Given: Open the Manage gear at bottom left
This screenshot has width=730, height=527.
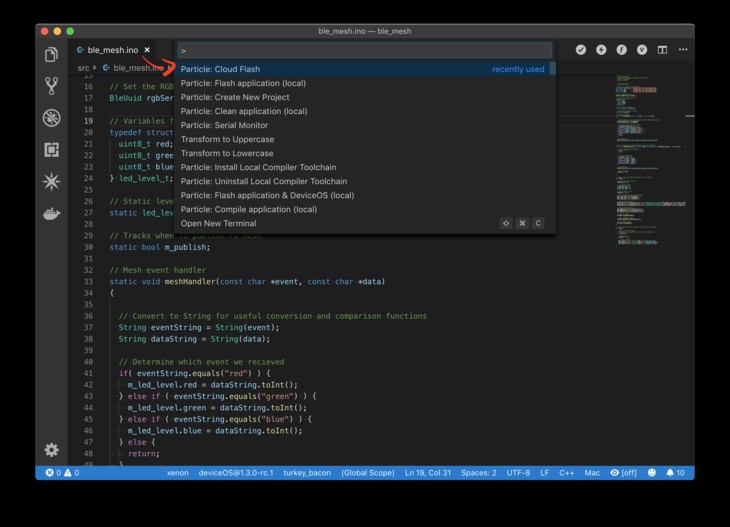Looking at the screenshot, I should [x=51, y=450].
